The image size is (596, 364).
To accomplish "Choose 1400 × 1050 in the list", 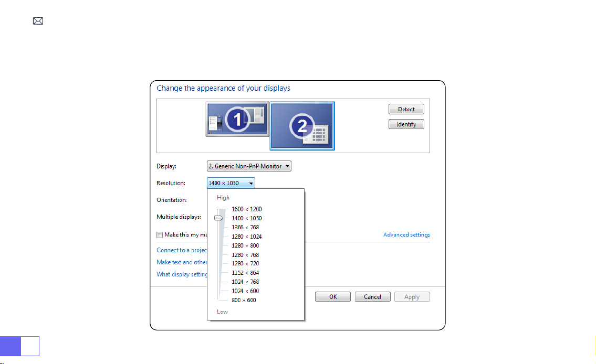I will (247, 218).
